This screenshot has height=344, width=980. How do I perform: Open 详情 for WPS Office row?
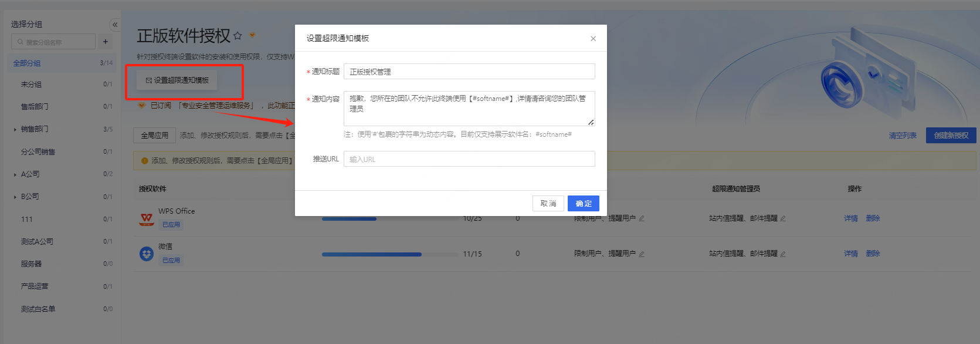tap(851, 218)
